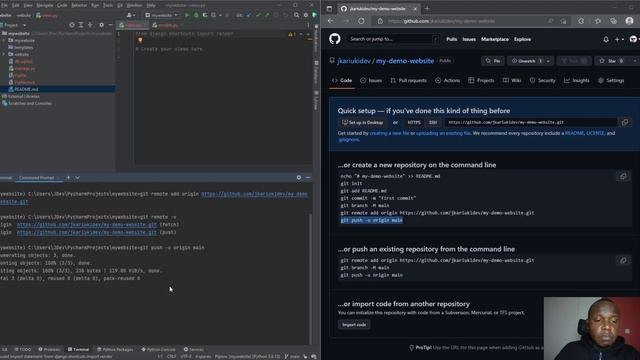Open the repository Actions tab

coord(447,80)
